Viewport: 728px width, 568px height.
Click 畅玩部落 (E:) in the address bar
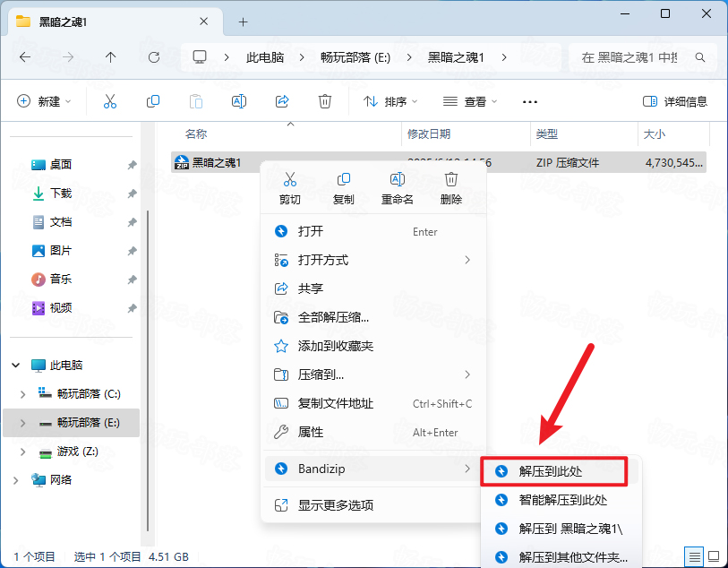[x=355, y=57]
